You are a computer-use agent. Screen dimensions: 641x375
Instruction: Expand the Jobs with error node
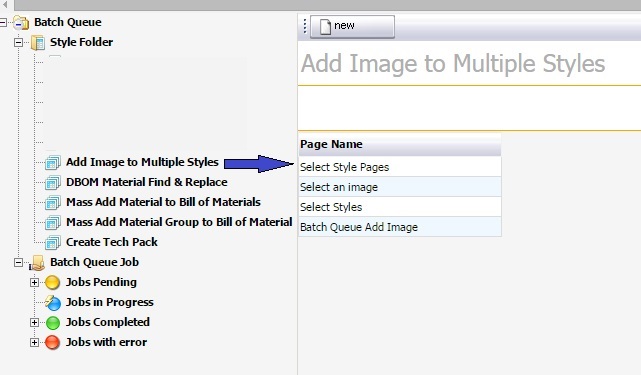[34, 342]
